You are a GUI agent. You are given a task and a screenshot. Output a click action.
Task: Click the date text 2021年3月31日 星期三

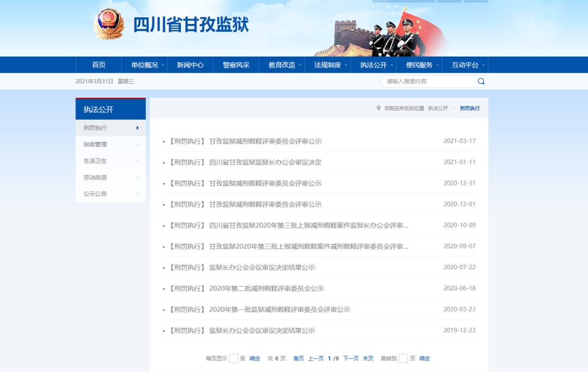pos(105,81)
